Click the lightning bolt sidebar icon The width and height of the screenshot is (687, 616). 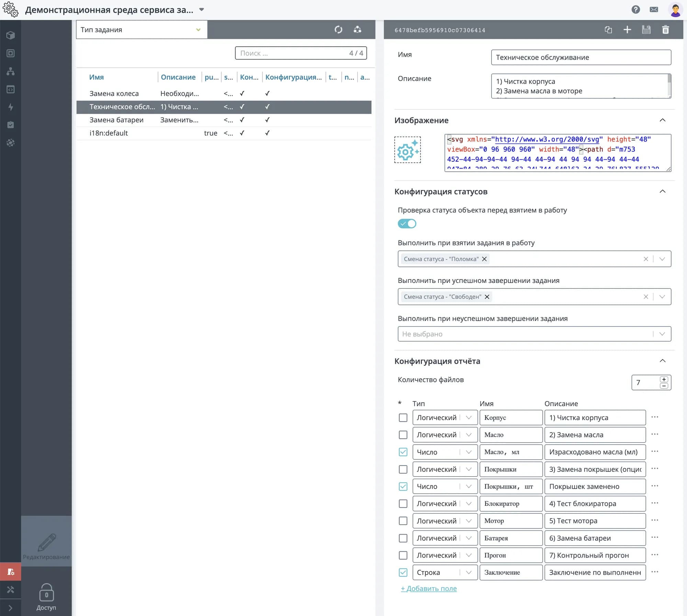[x=11, y=107]
